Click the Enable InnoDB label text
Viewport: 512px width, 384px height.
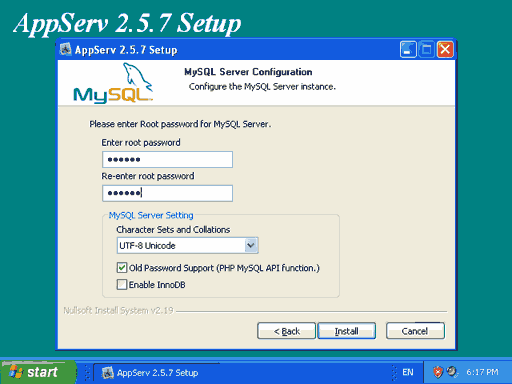157,285
